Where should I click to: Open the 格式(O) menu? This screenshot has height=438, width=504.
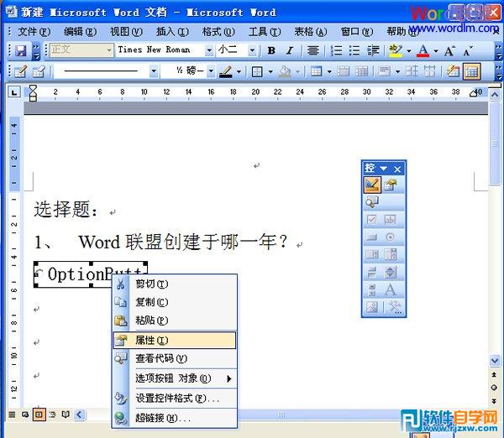click(x=218, y=32)
